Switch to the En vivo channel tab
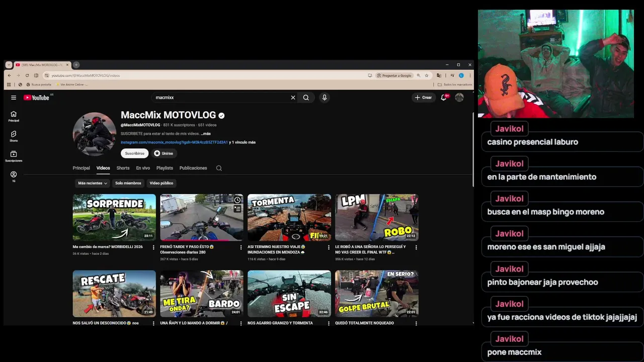Screen dimensions: 644x362 143,168
